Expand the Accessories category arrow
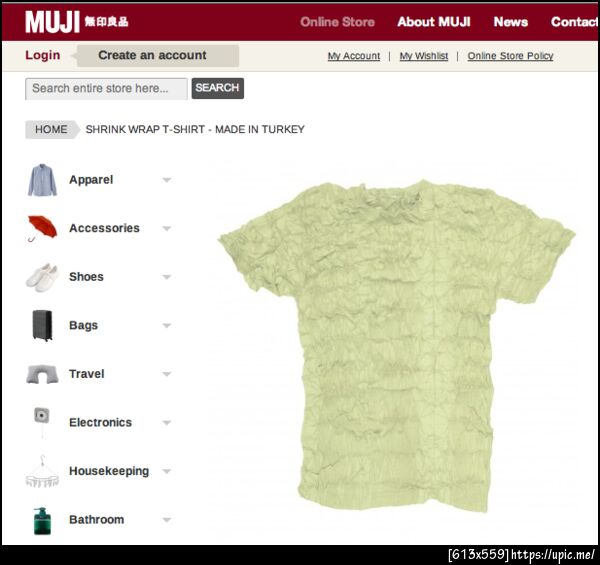Viewport: 600px width, 565px height. pyautogui.click(x=166, y=228)
